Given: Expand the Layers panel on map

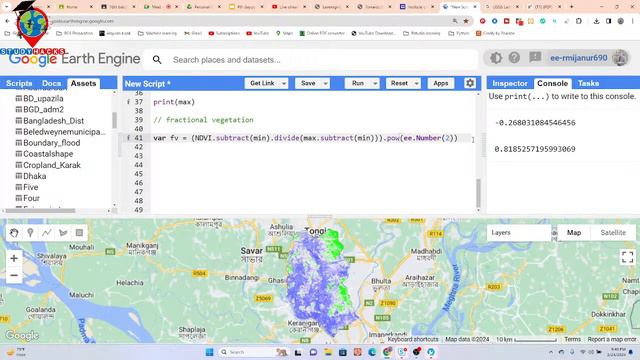Looking at the screenshot, I should pos(519,233).
